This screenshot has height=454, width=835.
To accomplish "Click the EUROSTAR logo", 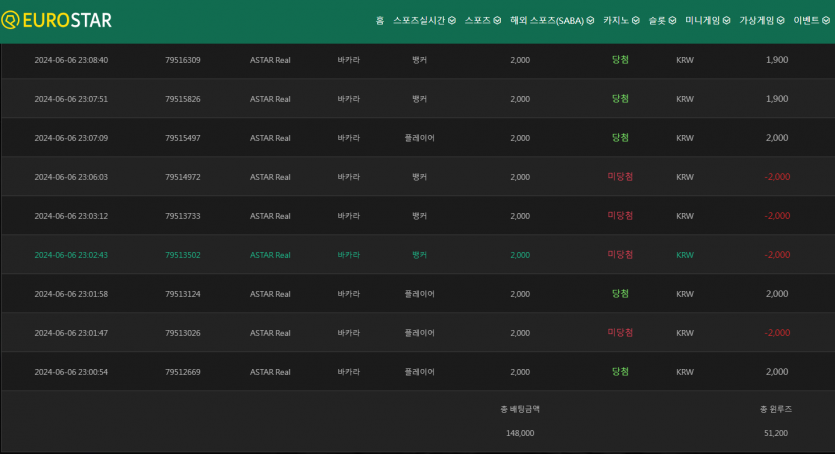I will [x=56, y=20].
